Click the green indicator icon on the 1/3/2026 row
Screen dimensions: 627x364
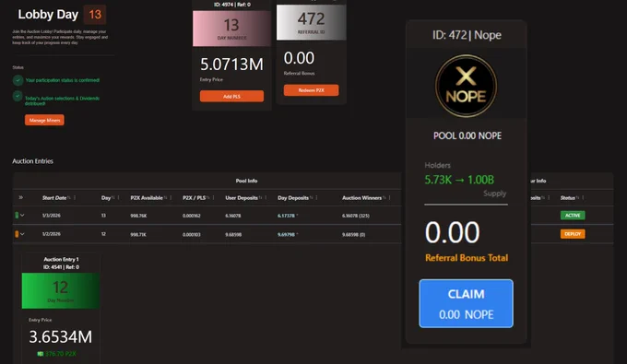(17, 216)
